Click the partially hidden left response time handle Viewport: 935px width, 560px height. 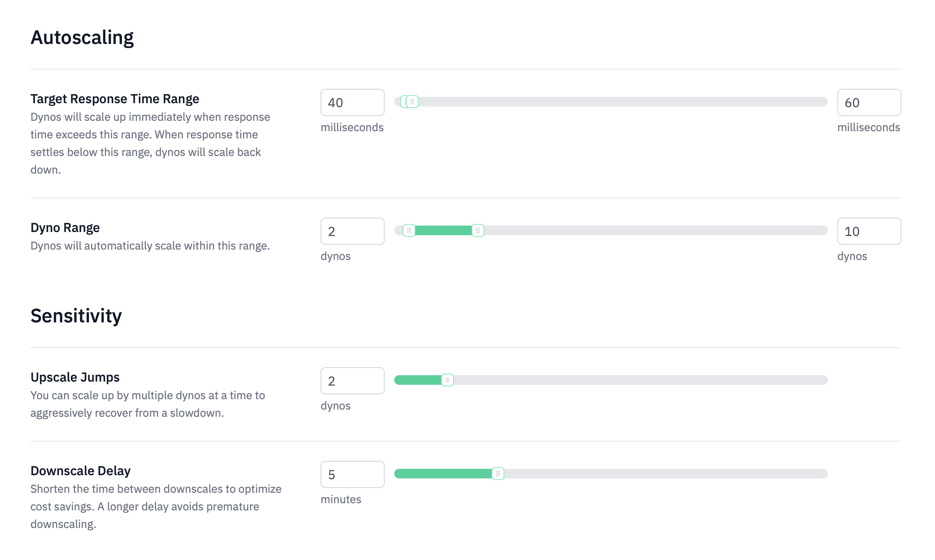point(403,102)
